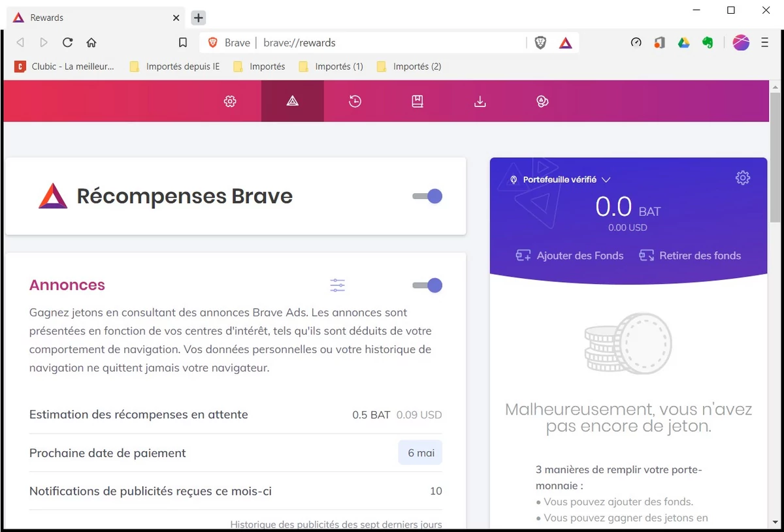Go forward with the browser forward arrow
The height and width of the screenshot is (532, 784).
pos(44,42)
